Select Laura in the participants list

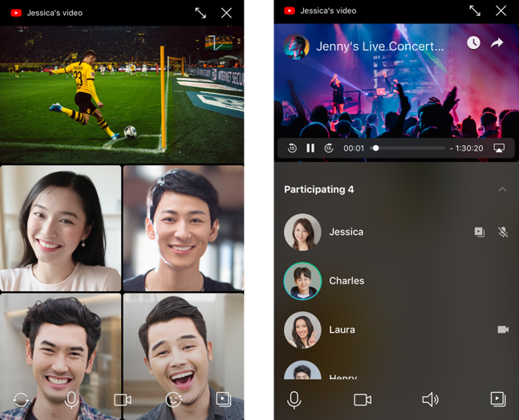(x=343, y=329)
